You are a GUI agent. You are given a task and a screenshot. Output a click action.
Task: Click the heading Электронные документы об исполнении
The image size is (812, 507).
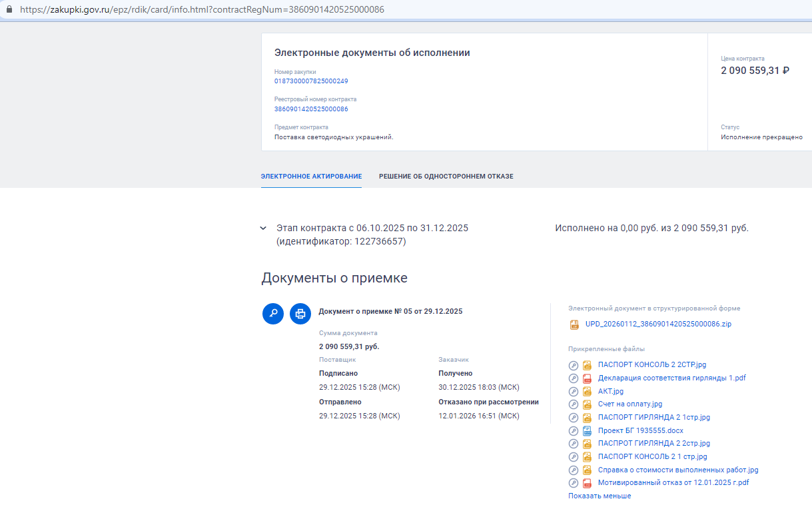[x=372, y=53]
